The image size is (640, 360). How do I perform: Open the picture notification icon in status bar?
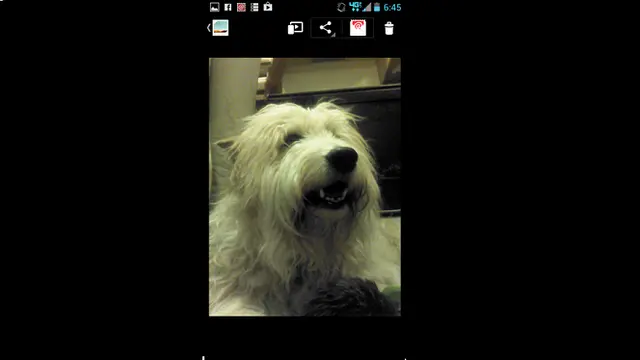click(215, 7)
